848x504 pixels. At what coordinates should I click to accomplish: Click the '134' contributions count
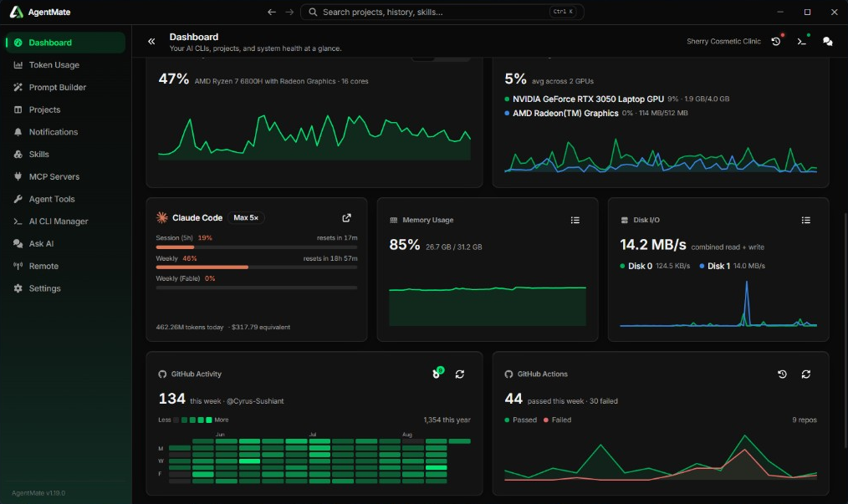pyautogui.click(x=172, y=399)
